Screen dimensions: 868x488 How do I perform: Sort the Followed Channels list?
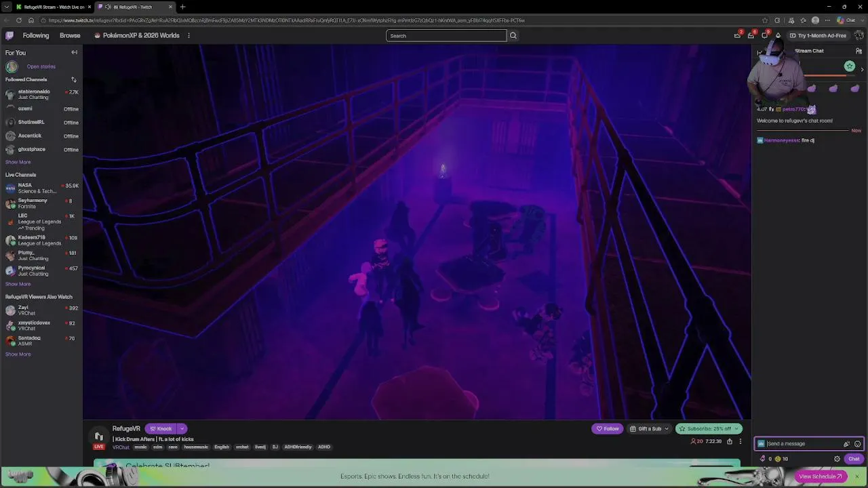(x=74, y=79)
